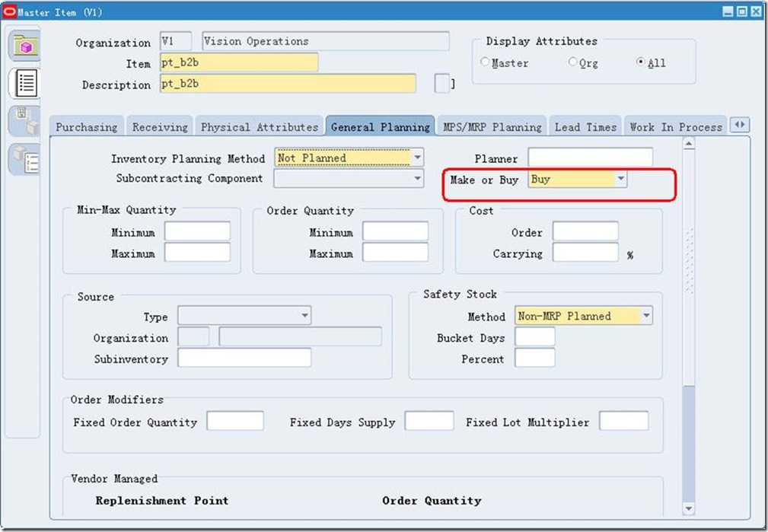Click the scrollbar down arrow
Viewport: 768px width, 532px height.
[689, 508]
